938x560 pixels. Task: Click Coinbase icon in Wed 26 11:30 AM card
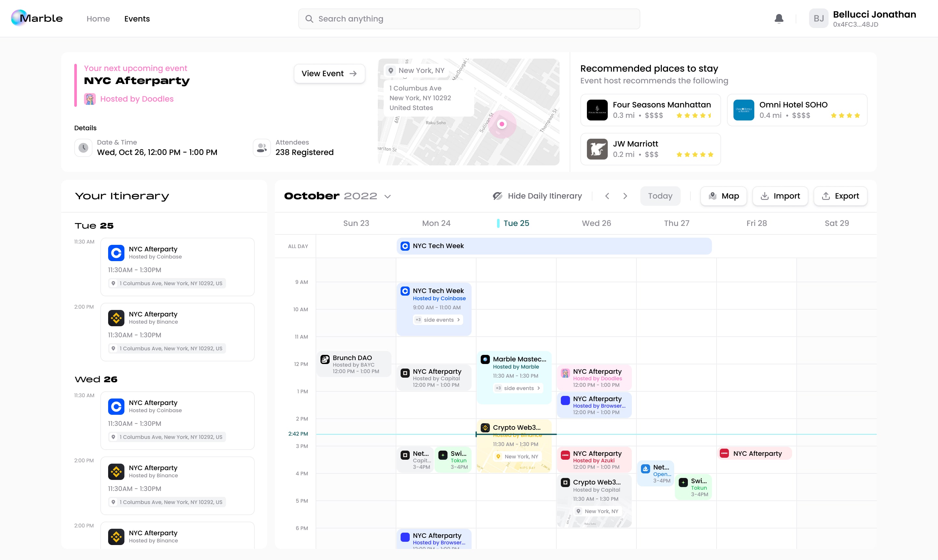(x=116, y=406)
